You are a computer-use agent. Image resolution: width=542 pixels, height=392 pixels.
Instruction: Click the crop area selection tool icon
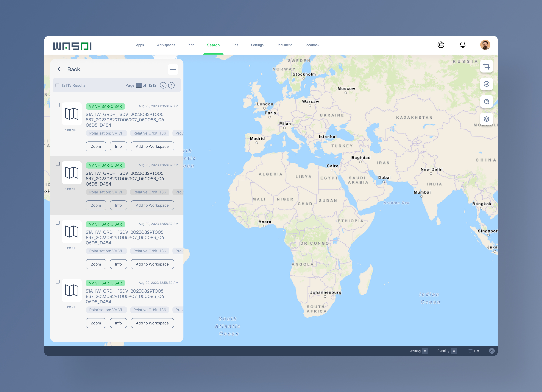click(486, 66)
